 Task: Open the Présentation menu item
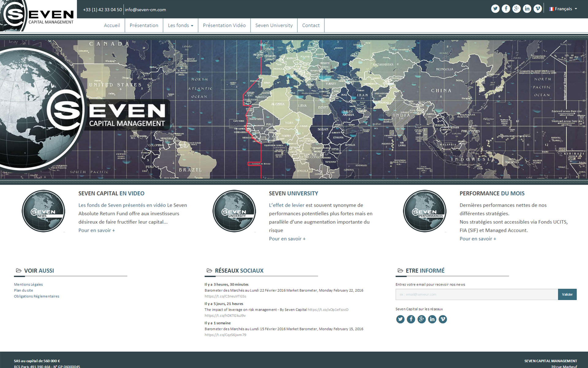(x=144, y=25)
